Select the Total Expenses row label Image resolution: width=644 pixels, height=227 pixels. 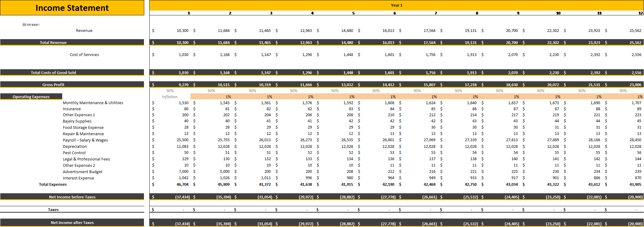53,184
